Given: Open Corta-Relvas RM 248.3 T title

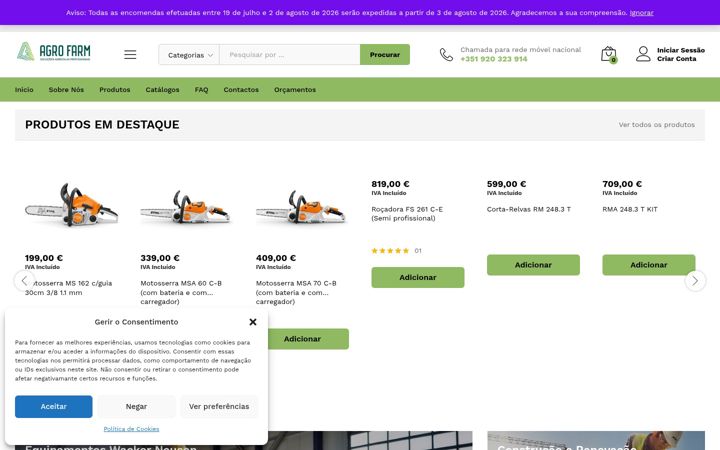Looking at the screenshot, I should (x=529, y=209).
